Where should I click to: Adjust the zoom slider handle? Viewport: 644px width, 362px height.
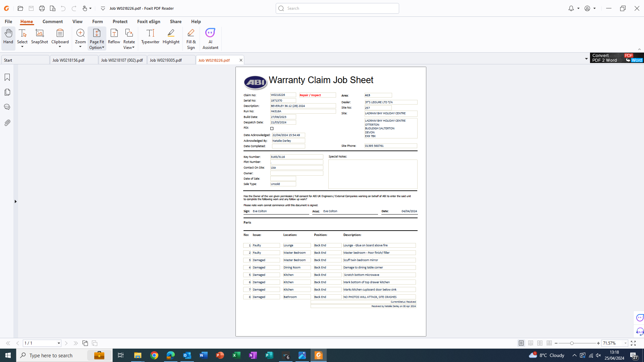[572, 343]
